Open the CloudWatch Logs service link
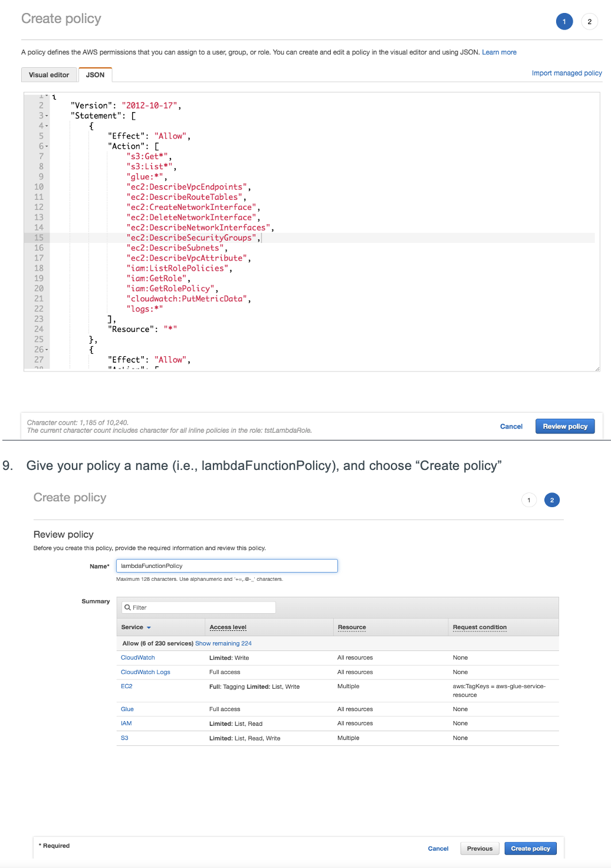The height and width of the screenshot is (868, 611). click(145, 672)
